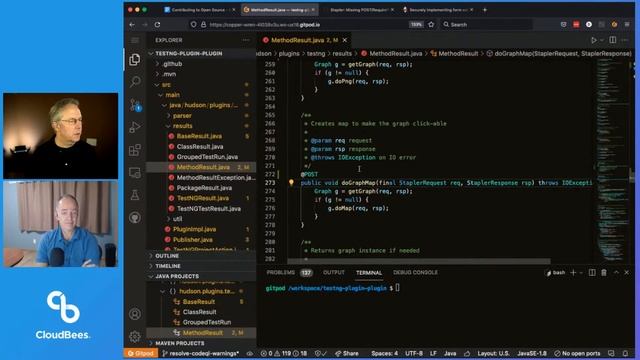Image resolution: width=640 pixels, height=360 pixels.
Task: Switch to the OUTPUT panel tab
Action: [x=333, y=272]
